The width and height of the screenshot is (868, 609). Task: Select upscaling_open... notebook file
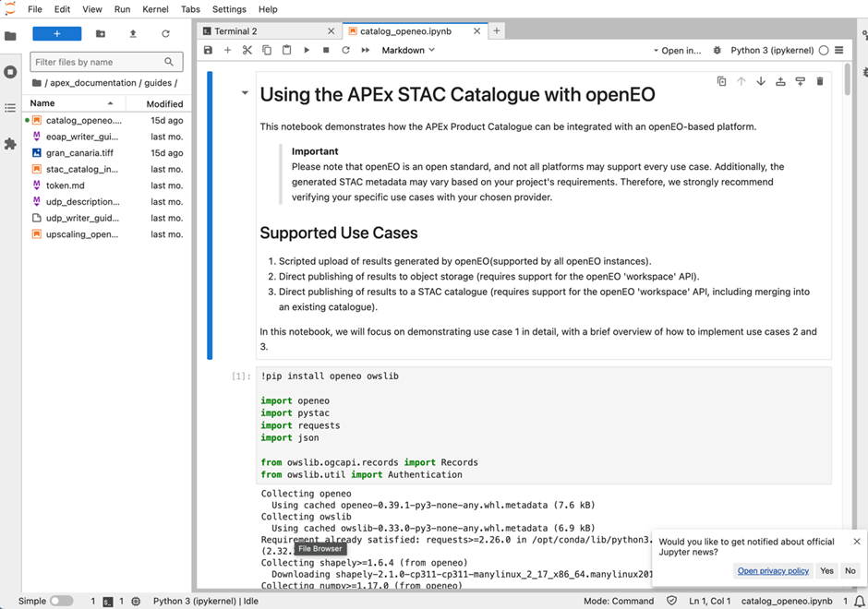105,234
